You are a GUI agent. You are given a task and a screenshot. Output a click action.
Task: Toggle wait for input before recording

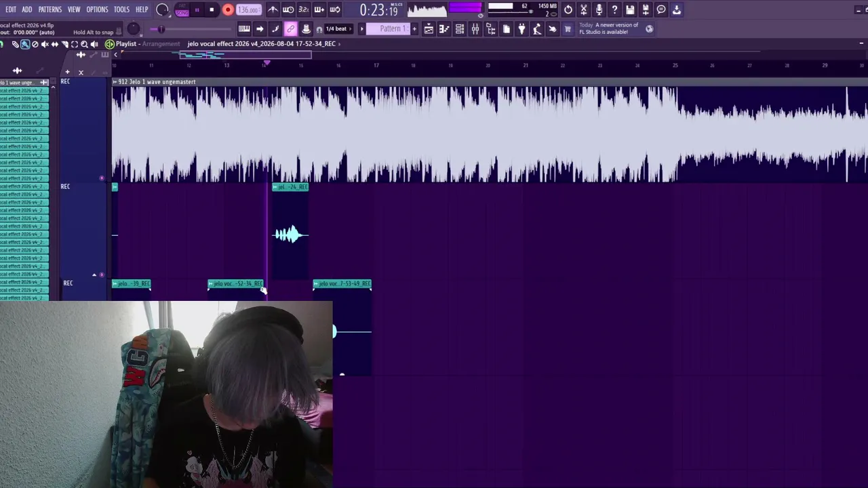[x=288, y=9]
